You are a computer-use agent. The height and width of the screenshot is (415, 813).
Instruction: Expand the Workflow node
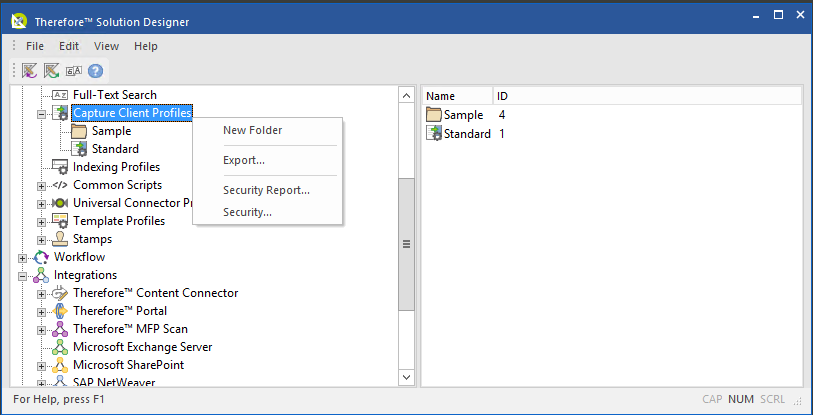[22, 258]
